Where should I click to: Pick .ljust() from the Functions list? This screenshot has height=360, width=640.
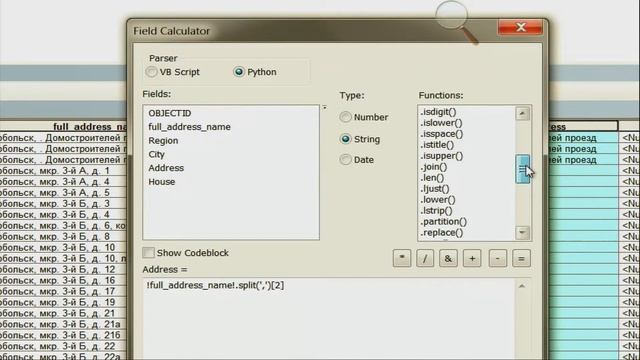click(x=435, y=189)
